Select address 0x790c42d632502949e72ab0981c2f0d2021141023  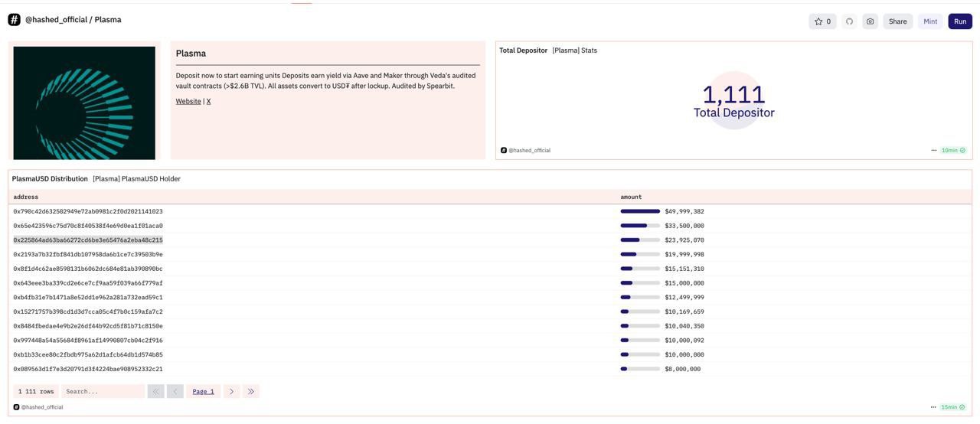[88, 211]
